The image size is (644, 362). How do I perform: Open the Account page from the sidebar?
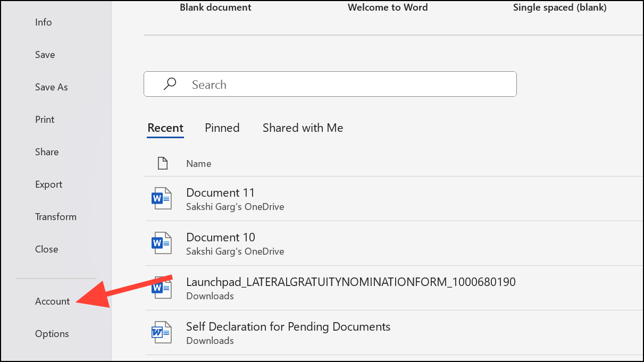click(x=52, y=301)
